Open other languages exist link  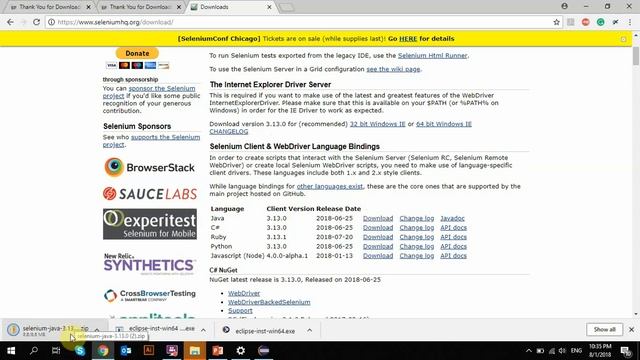pos(329,186)
